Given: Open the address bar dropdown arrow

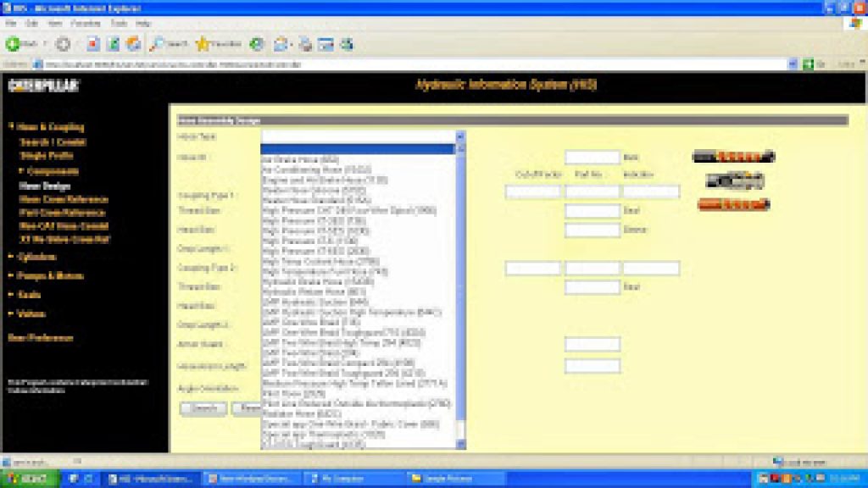Looking at the screenshot, I should [793, 64].
